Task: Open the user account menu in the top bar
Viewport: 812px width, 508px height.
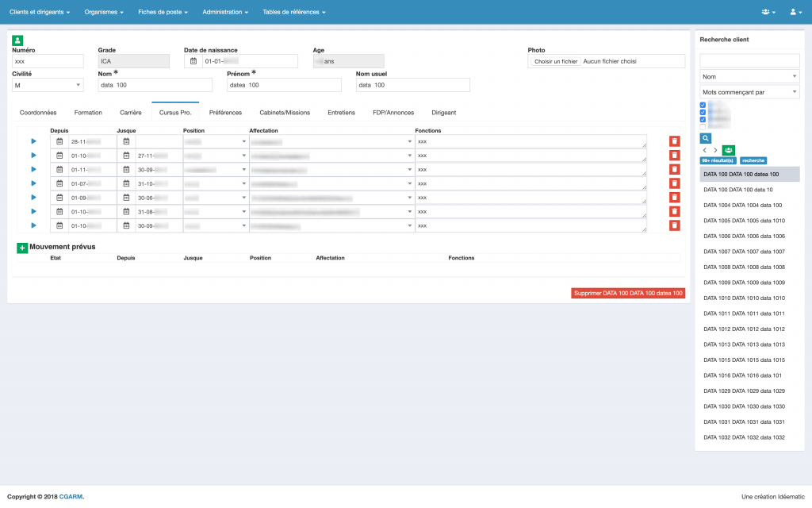Action: 796,12
